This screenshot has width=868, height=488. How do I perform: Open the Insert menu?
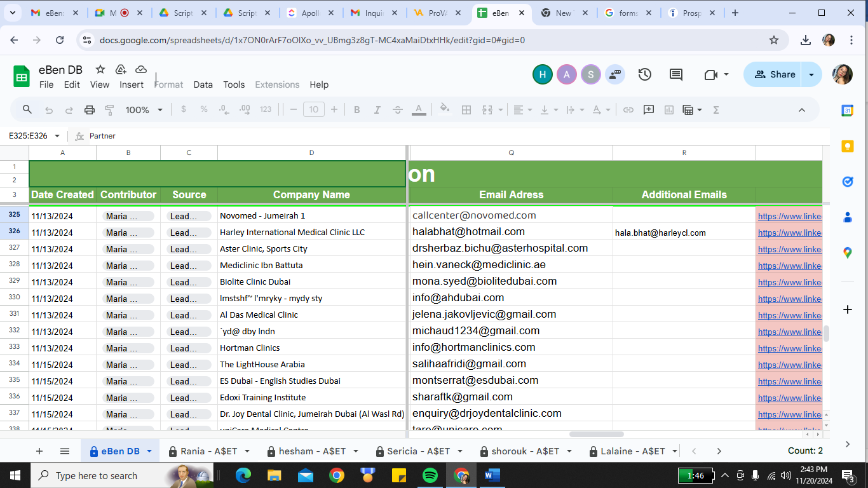132,85
